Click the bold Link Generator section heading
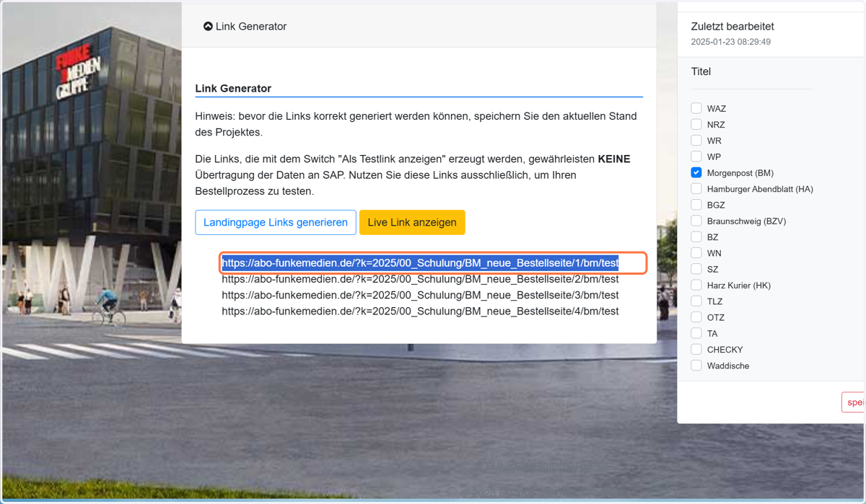The height and width of the screenshot is (504, 866). [233, 89]
